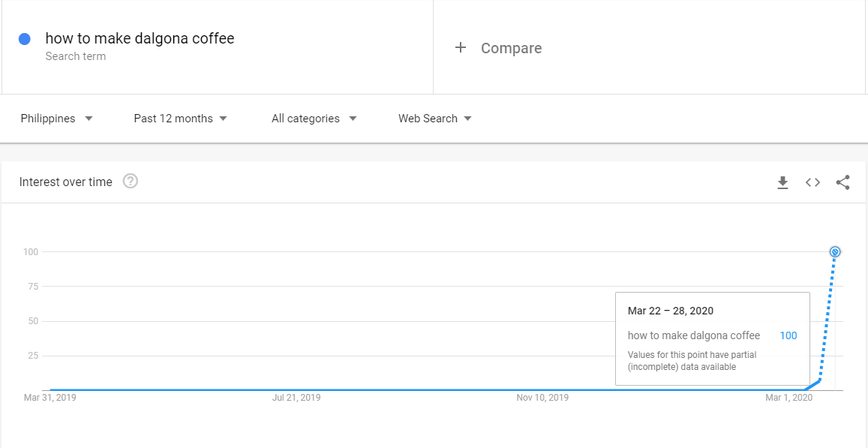Open the embed code icon
The image size is (868, 448).
(812, 182)
